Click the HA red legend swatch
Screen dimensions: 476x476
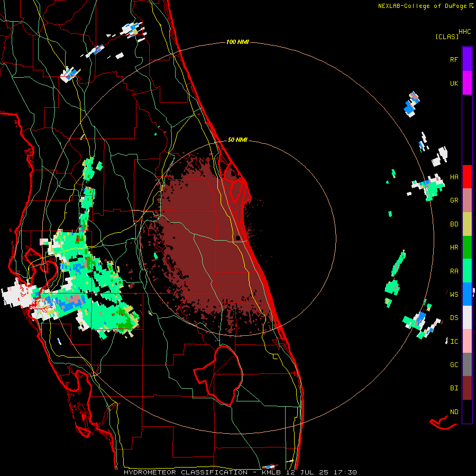(x=467, y=177)
